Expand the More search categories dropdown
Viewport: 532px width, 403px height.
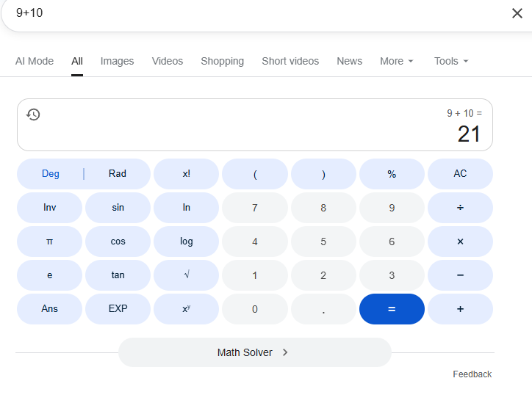tap(397, 61)
